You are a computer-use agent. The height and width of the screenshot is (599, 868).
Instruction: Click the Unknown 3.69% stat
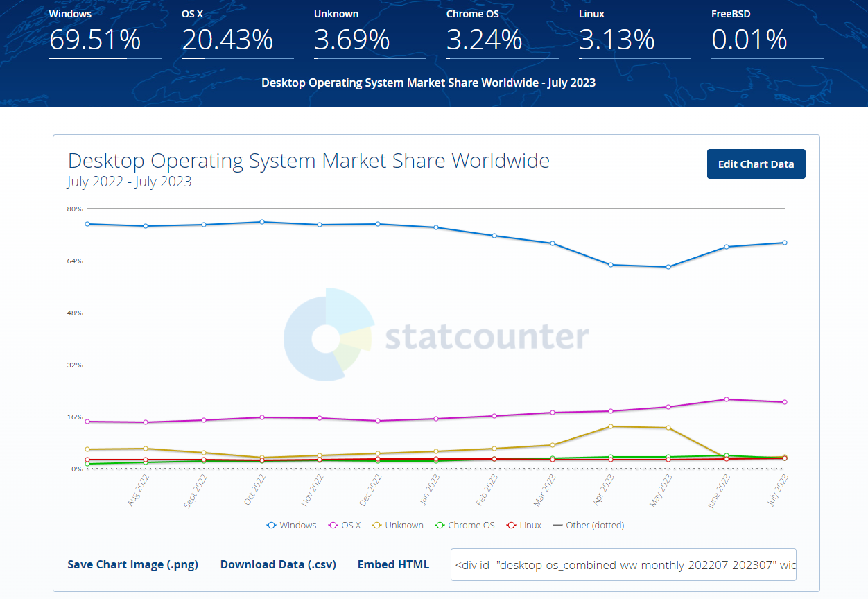(x=370, y=33)
